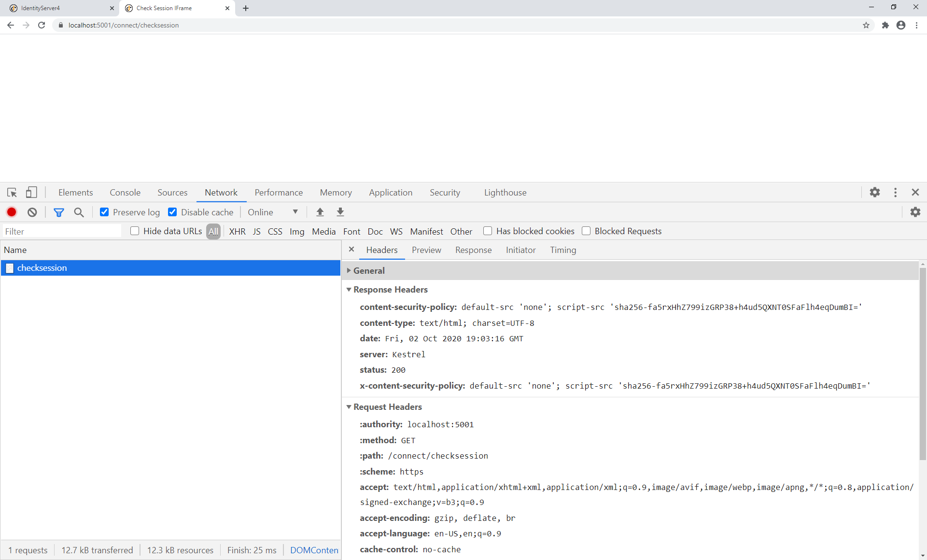
Task: Reload the page with the refresh button
Action: (x=42, y=25)
